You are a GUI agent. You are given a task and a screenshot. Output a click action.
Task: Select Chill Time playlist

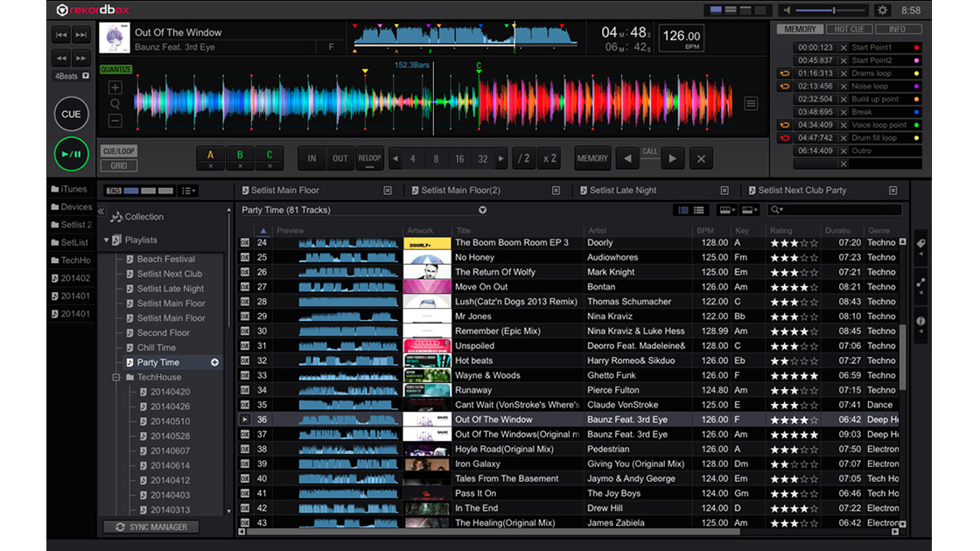(157, 348)
